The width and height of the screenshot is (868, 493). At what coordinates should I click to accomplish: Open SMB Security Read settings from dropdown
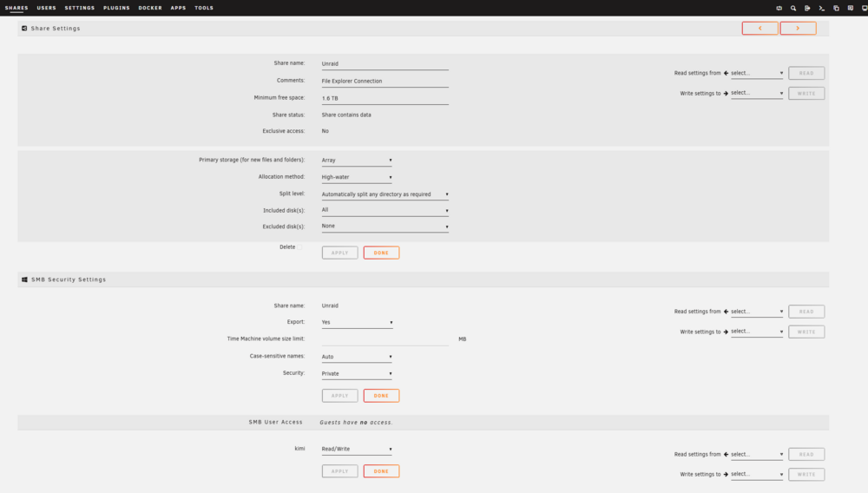point(757,312)
